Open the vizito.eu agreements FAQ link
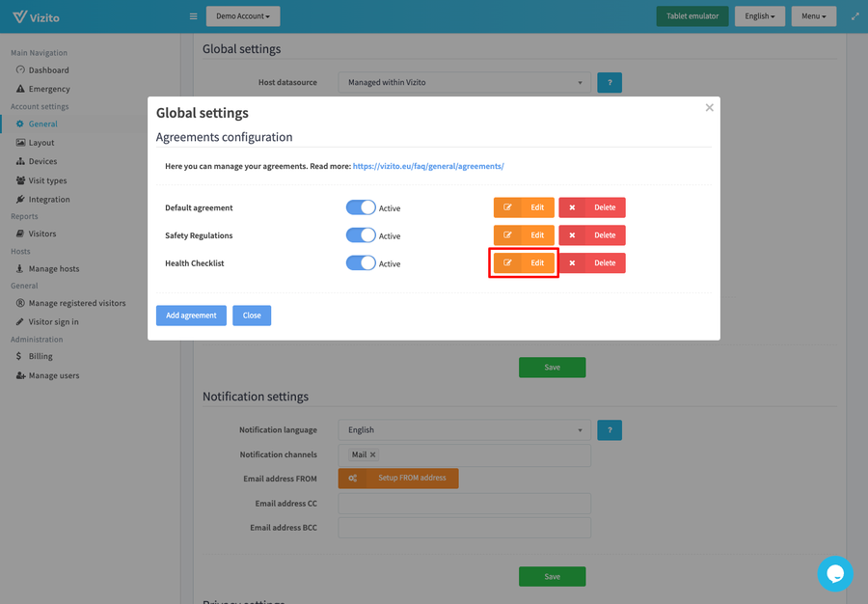The width and height of the screenshot is (868, 604). 428,166
